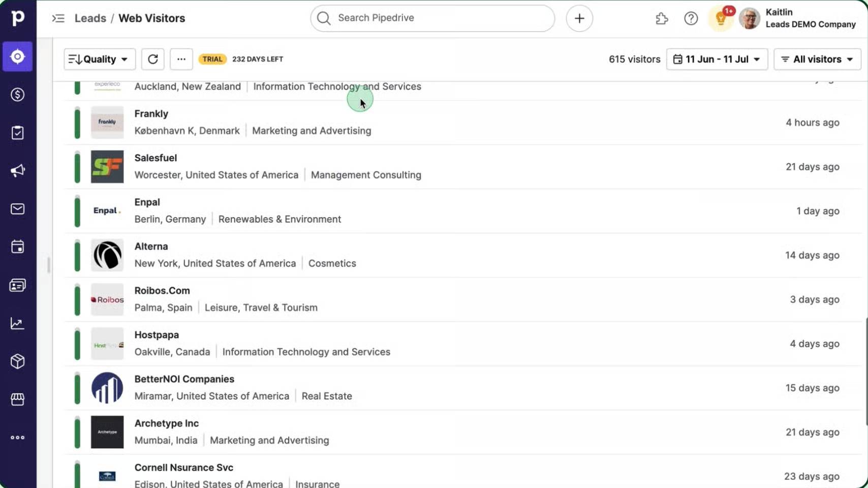
Task: Open the sidebar More dots menu
Action: (18, 438)
